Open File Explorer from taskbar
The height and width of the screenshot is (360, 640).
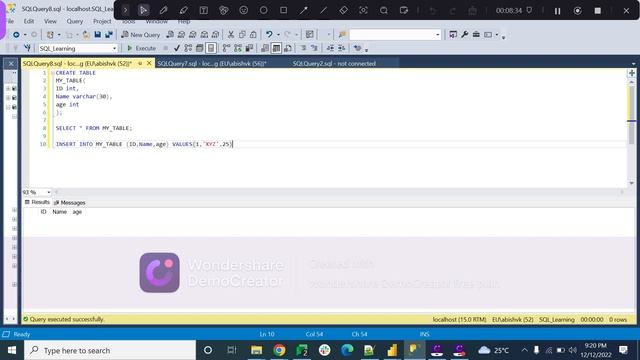(256, 350)
